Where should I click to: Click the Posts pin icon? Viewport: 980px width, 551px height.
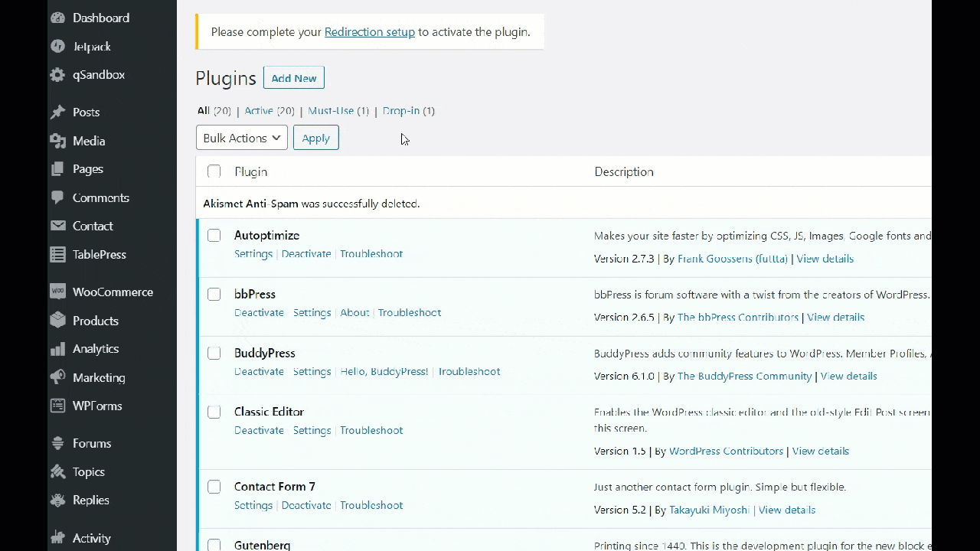[57, 112]
